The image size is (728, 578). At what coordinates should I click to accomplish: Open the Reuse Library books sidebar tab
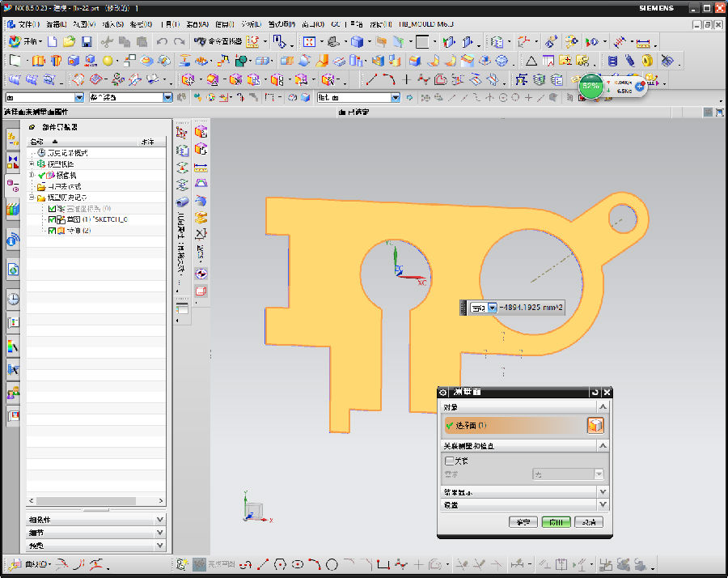13,210
